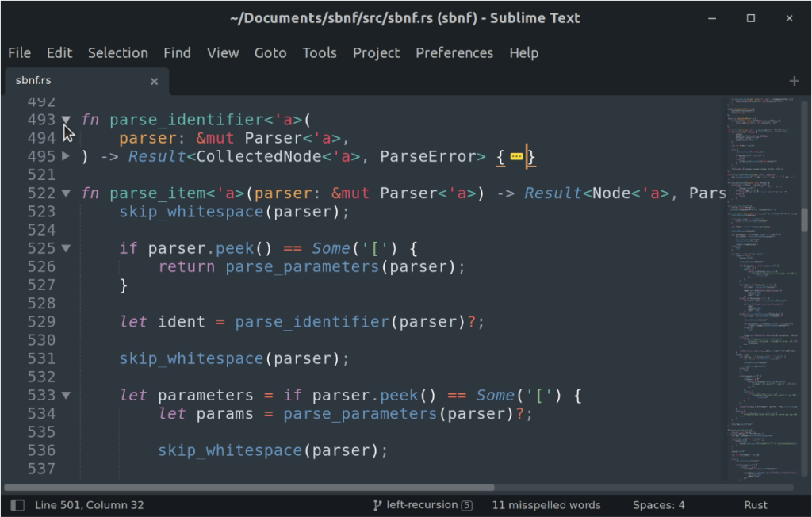Click parse_parameters call on line 526
Screen dimensions: 812x517
302,266
